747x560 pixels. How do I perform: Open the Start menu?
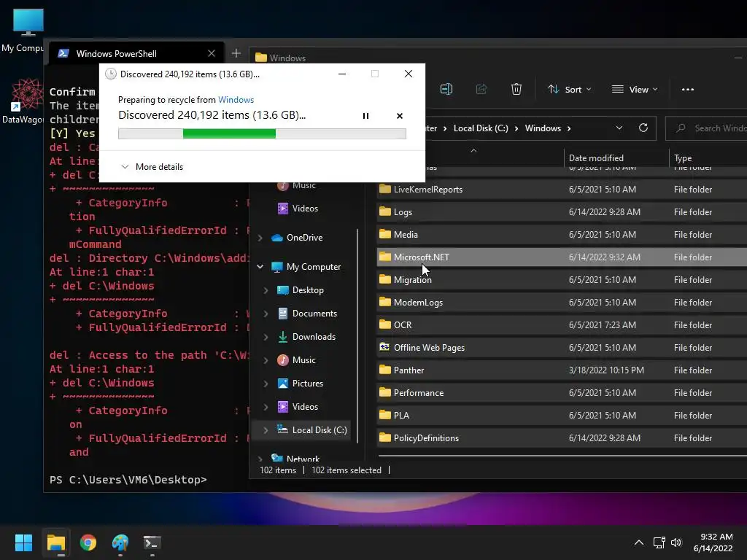pyautogui.click(x=23, y=542)
